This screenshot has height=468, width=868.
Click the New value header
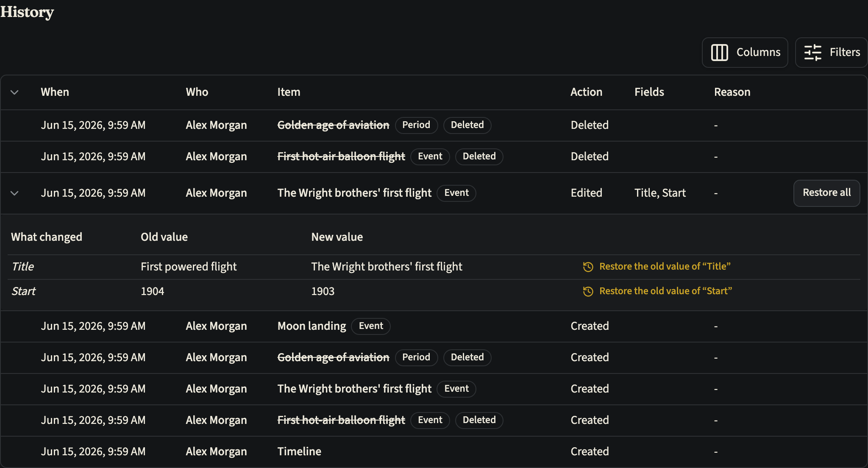[337, 237]
